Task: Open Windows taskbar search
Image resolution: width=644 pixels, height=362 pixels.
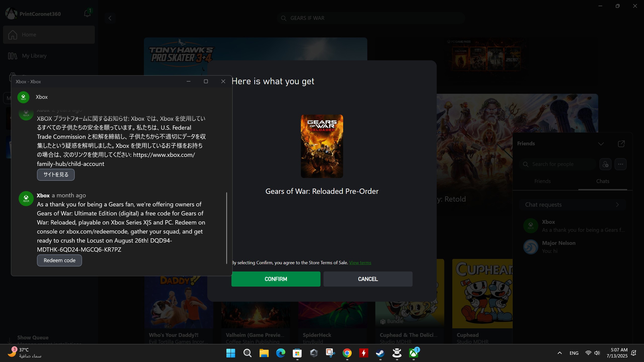Action: (x=247, y=353)
